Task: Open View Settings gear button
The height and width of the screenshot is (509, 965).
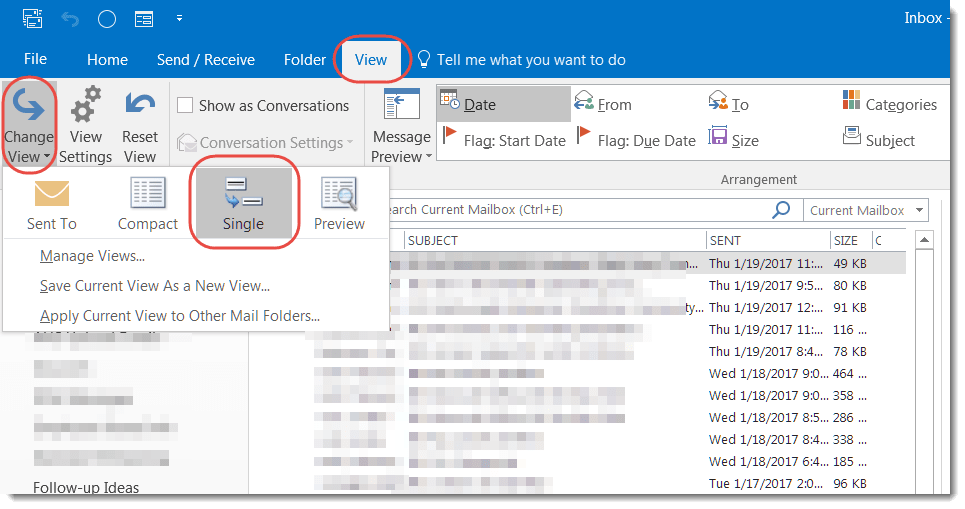Action: coord(86,126)
